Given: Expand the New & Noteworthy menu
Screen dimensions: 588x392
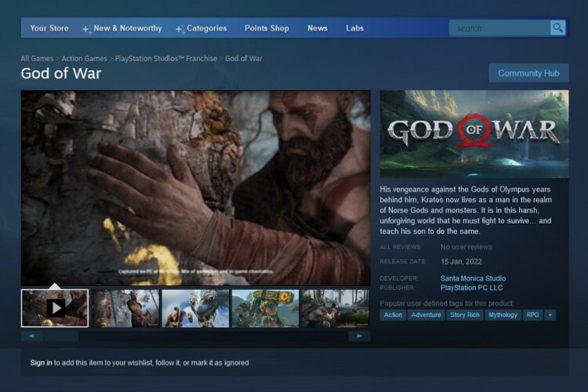Looking at the screenshot, I should click(122, 28).
